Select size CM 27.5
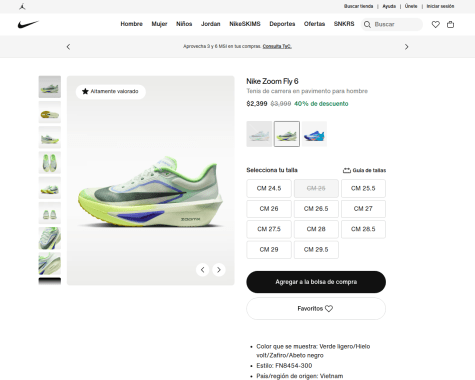 [269, 229]
